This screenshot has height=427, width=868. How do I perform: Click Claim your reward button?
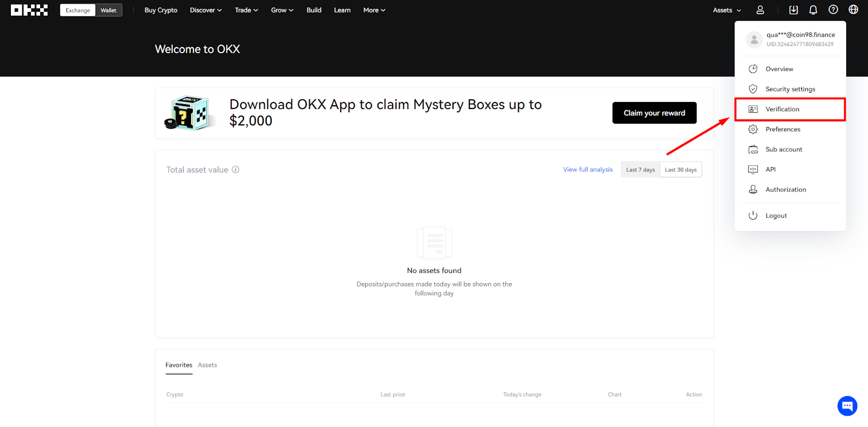(x=654, y=113)
